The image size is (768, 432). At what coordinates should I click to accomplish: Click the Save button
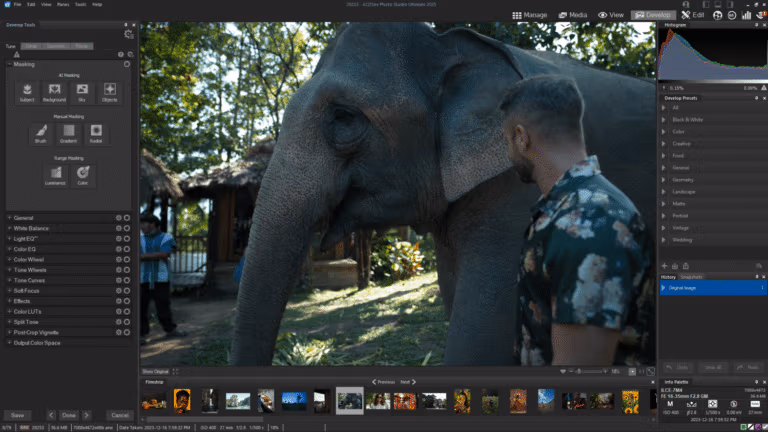[x=18, y=415]
